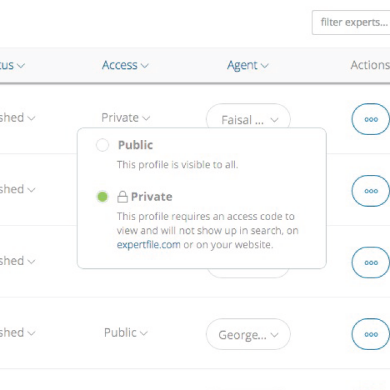Image resolution: width=390 pixels, height=390 pixels.
Task: Open actions menu for Faisal row
Action: pos(371,119)
